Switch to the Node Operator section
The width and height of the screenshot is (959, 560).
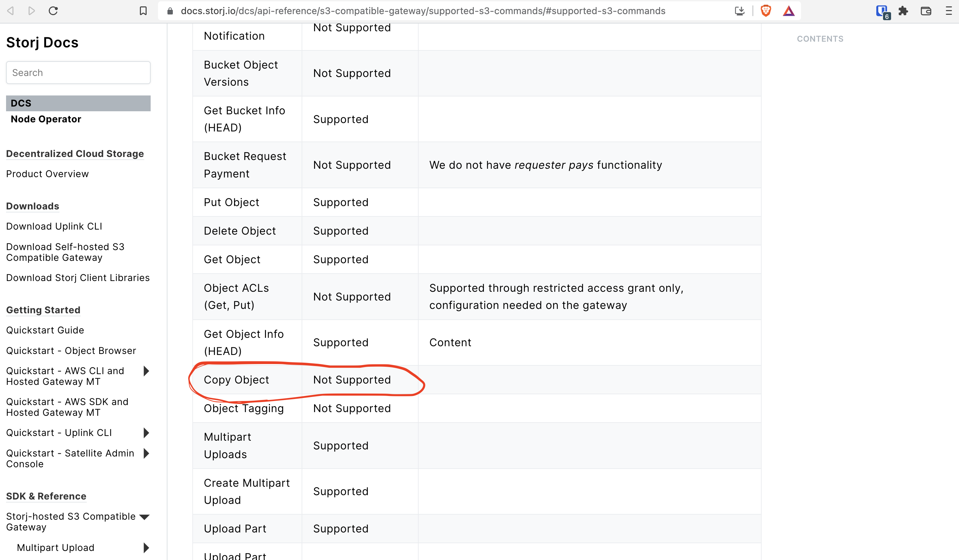tap(46, 119)
